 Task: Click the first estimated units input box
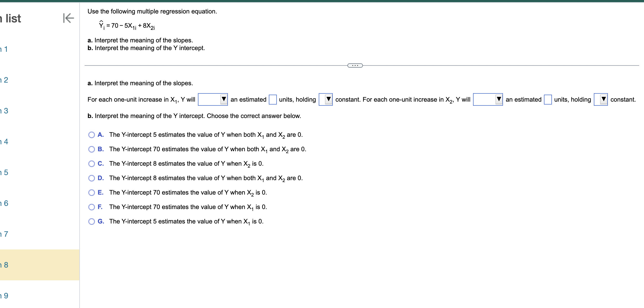point(272,99)
